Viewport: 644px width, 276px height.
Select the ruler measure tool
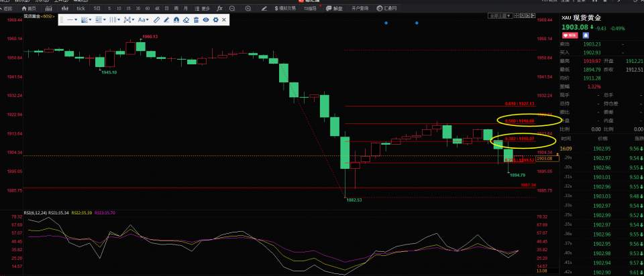pos(156,19)
